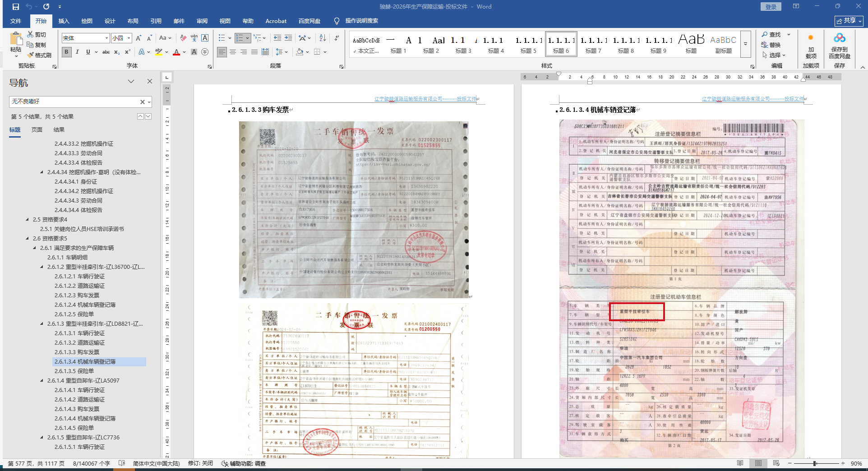Click the 替换 replace button
The image size is (868, 471).
tap(771, 45)
